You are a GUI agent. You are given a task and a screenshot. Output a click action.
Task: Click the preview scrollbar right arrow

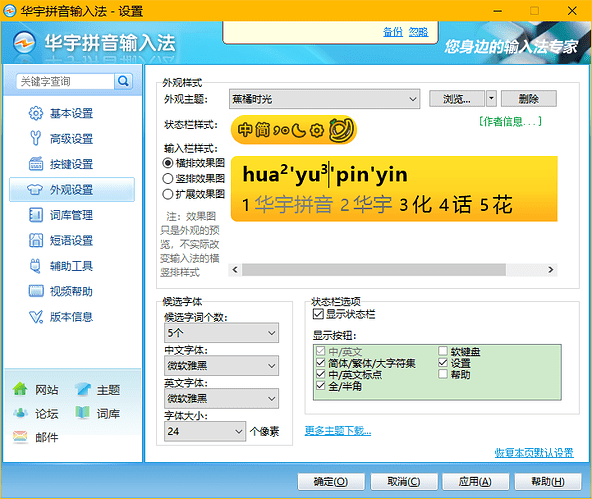550,270
